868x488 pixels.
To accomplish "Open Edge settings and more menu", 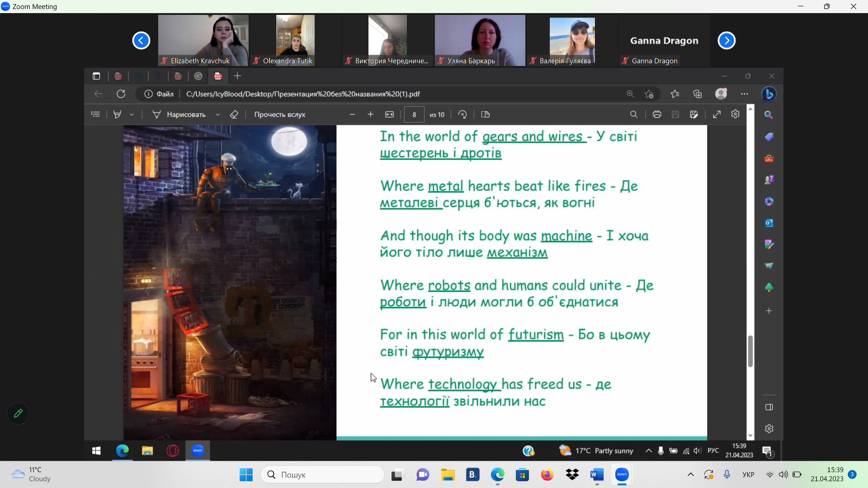I will [745, 94].
